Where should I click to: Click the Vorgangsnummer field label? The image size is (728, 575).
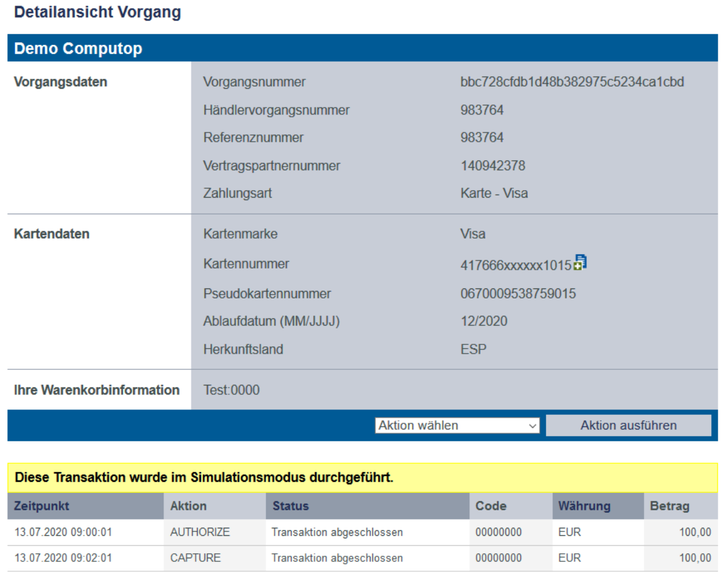point(254,81)
